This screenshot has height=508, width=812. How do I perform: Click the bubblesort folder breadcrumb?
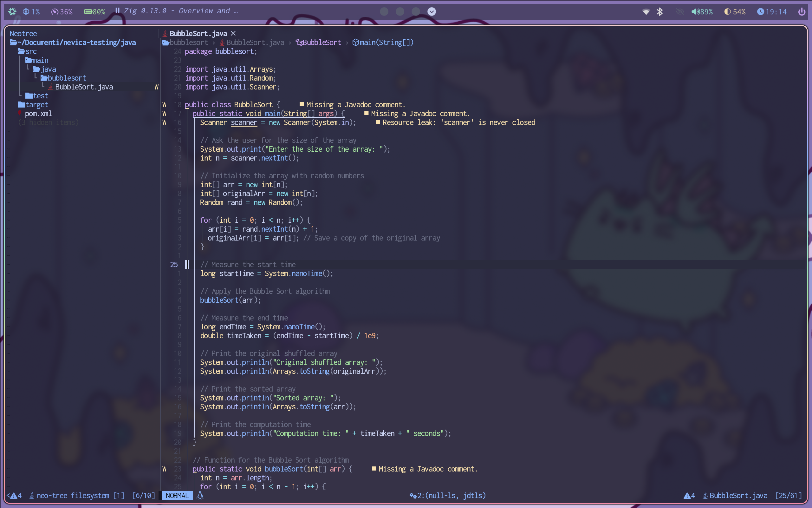(185, 42)
